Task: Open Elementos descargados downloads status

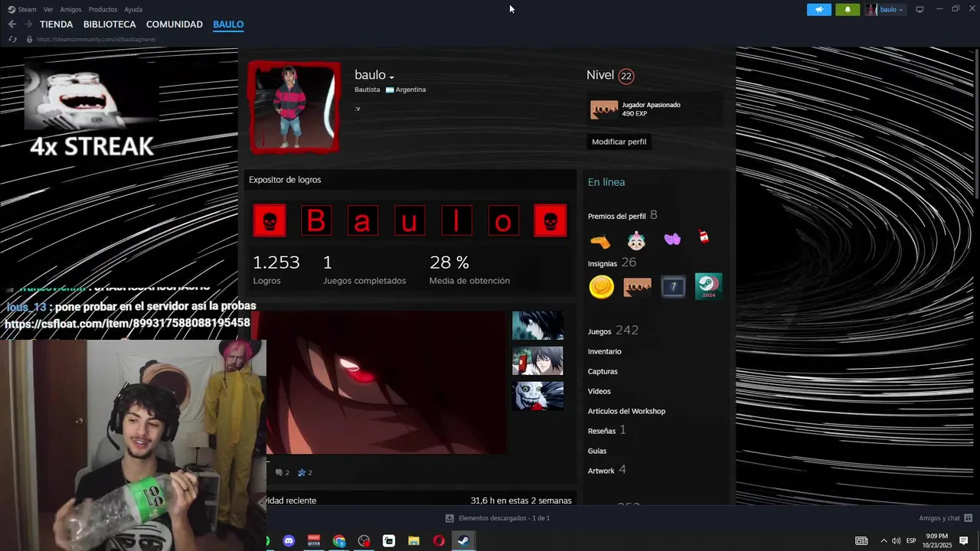Action: (x=498, y=518)
